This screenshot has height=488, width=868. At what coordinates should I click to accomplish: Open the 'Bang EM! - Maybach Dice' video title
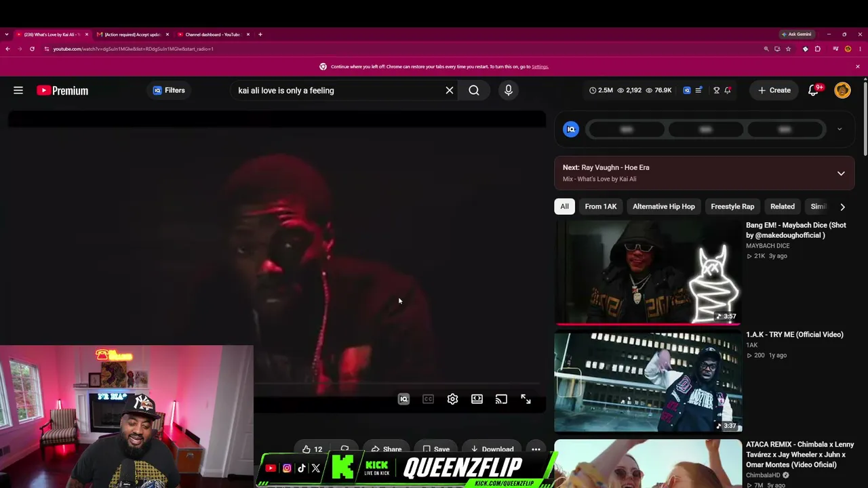pos(796,230)
